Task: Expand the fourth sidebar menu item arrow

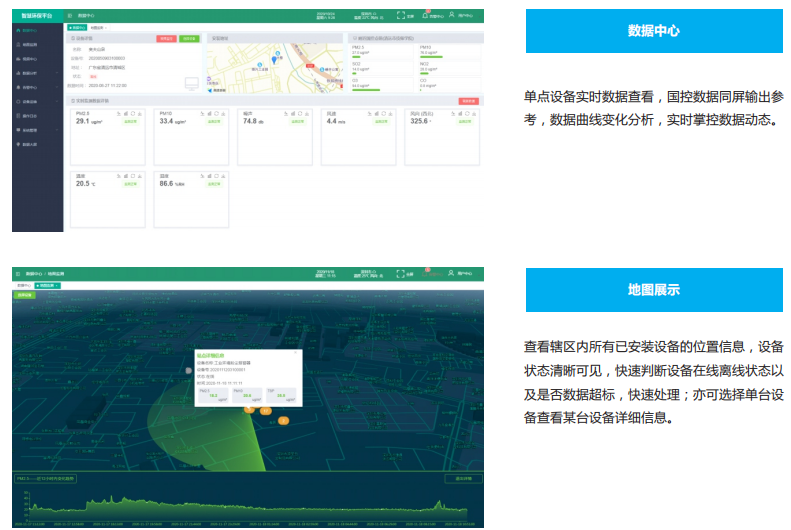Action: (58, 73)
